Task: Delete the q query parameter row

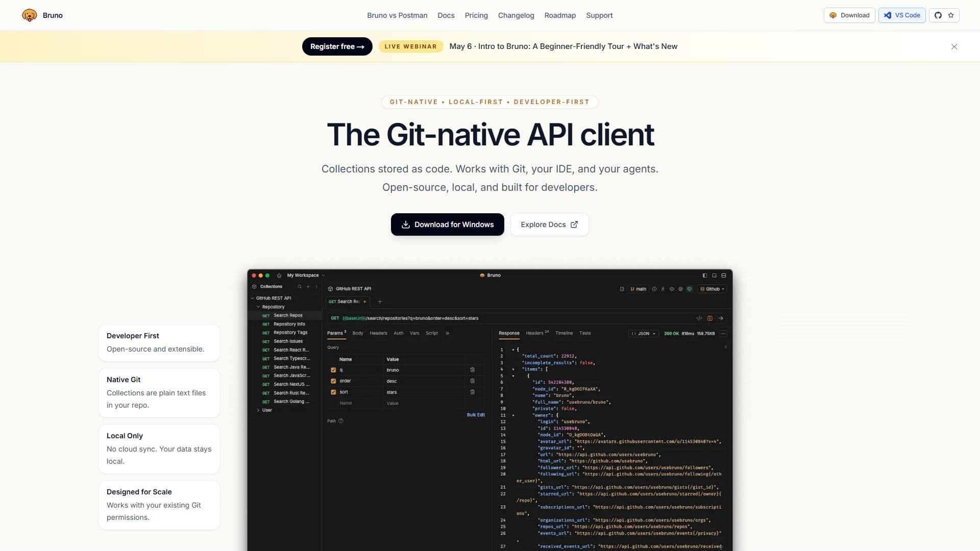Action: (x=473, y=370)
